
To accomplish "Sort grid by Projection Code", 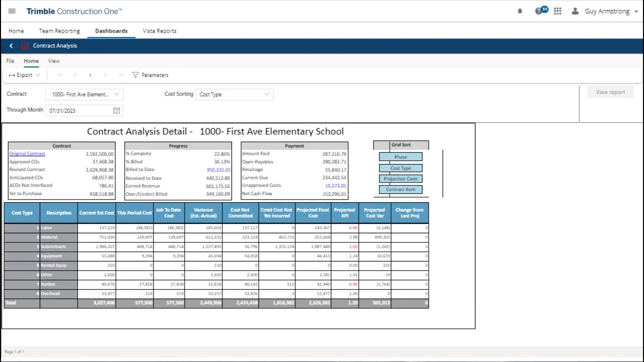I will click(x=400, y=179).
